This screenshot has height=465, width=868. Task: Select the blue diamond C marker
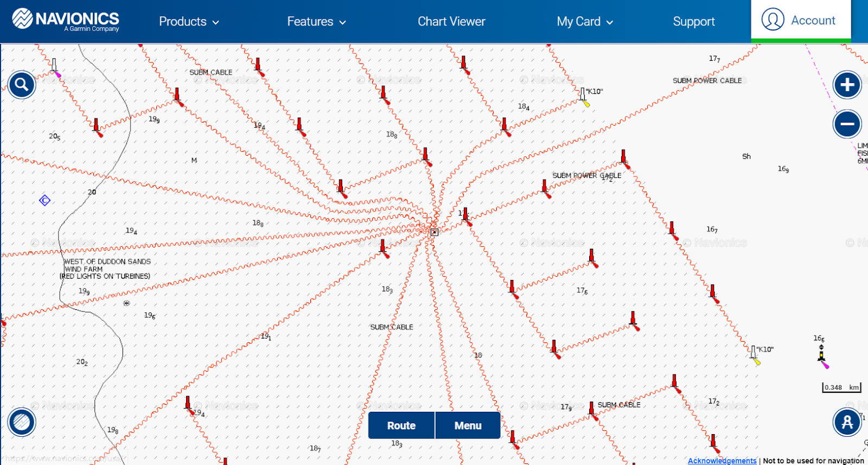[45, 201]
